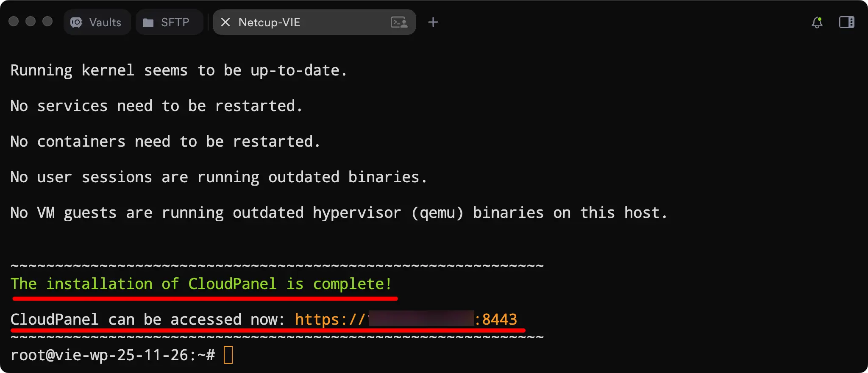Viewport: 868px width, 373px height.
Task: Click the :8443 port in the URL
Action: [x=496, y=319]
